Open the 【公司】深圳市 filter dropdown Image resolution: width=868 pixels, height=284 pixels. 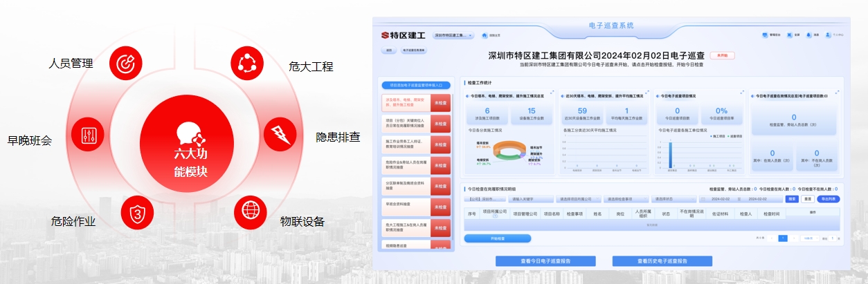[x=485, y=199]
